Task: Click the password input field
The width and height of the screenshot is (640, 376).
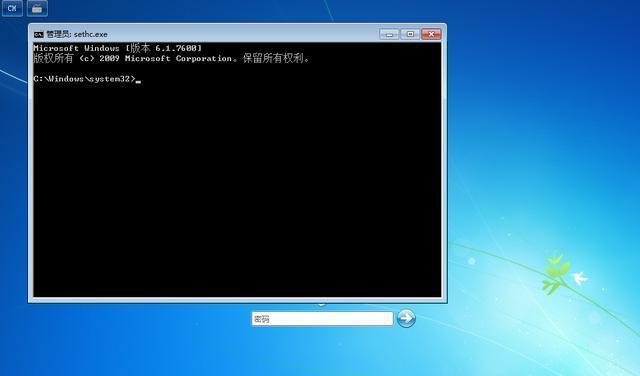Action: coord(322,319)
